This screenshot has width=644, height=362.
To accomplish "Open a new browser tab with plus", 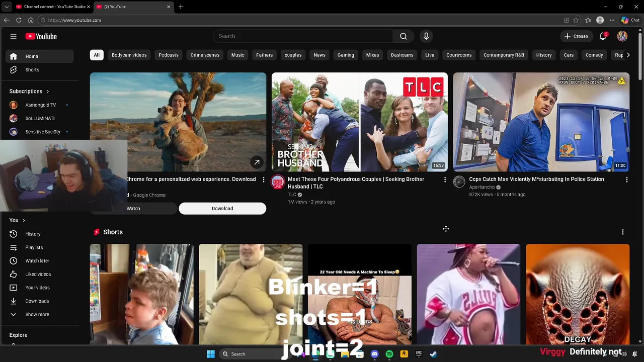I will [181, 7].
